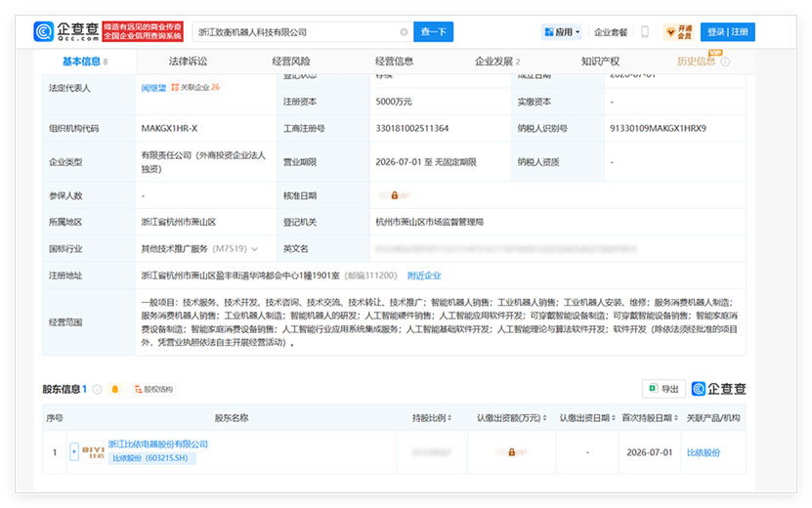Click the bell alert icon beside 股东信息
The height and width of the screenshot is (508, 812).
coord(115,389)
